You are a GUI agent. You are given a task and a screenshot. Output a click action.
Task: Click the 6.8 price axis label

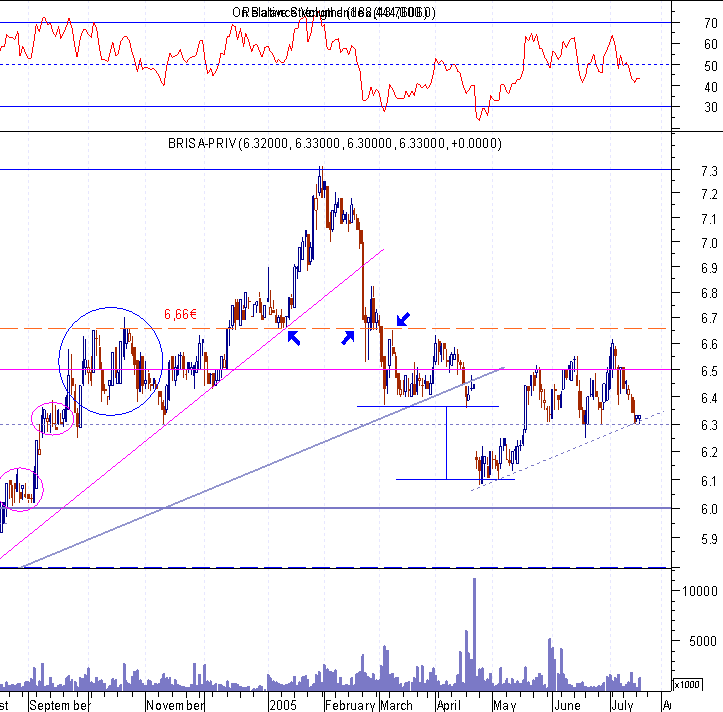[x=710, y=293]
